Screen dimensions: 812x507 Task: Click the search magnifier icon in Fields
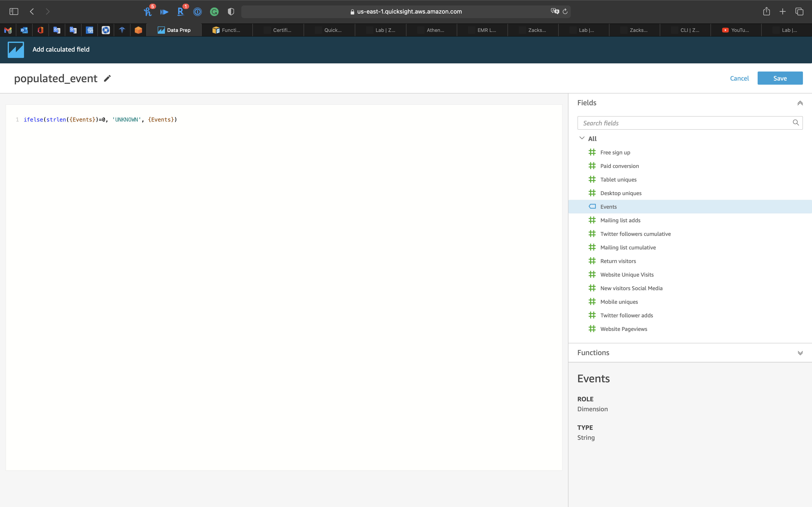point(795,123)
